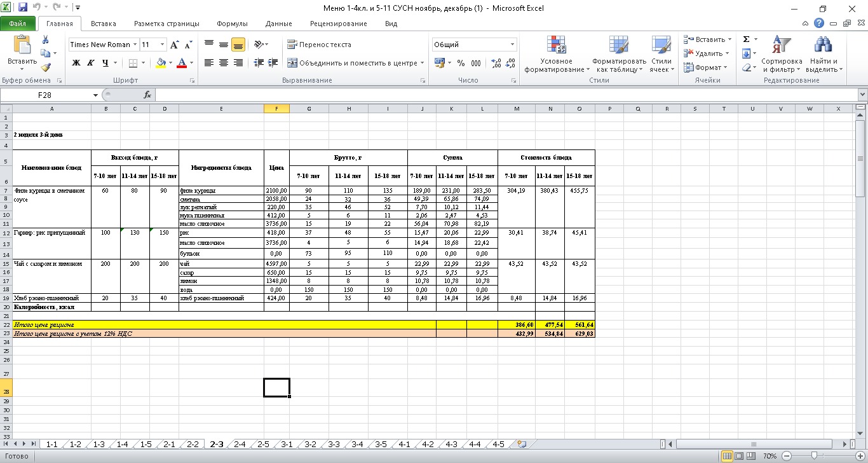This screenshot has width=868, height=463.
Task: Toggle Wrap Text option
Action: click(319, 45)
